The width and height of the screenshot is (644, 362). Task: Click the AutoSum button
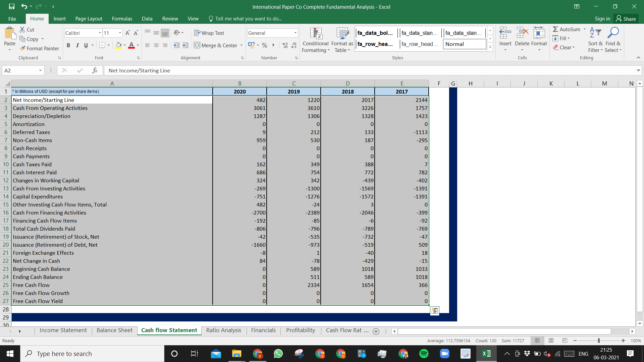[x=566, y=29]
